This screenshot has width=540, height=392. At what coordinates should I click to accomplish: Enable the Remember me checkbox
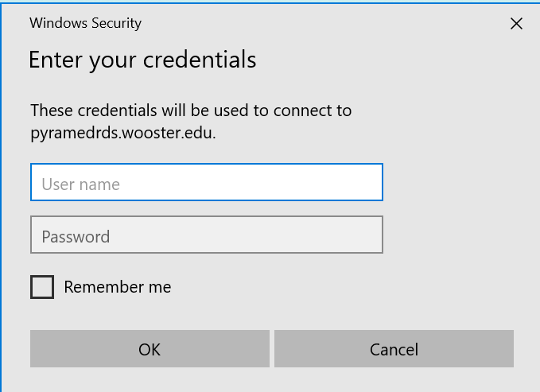[42, 287]
